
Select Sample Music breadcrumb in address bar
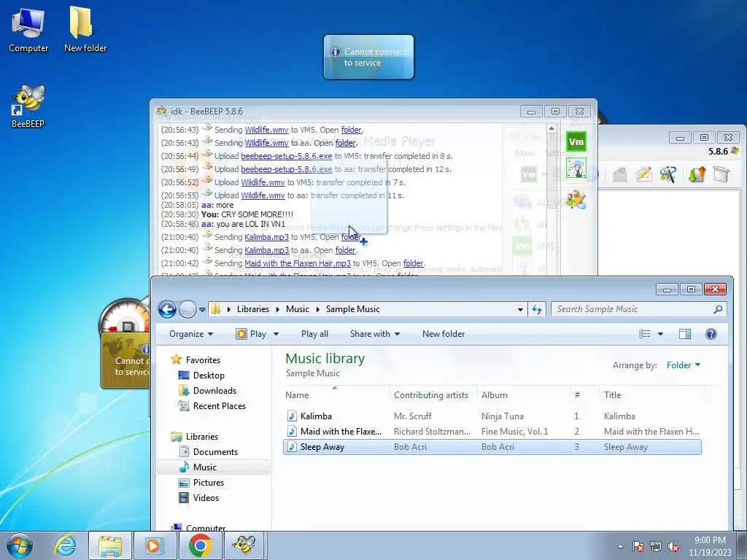click(352, 309)
